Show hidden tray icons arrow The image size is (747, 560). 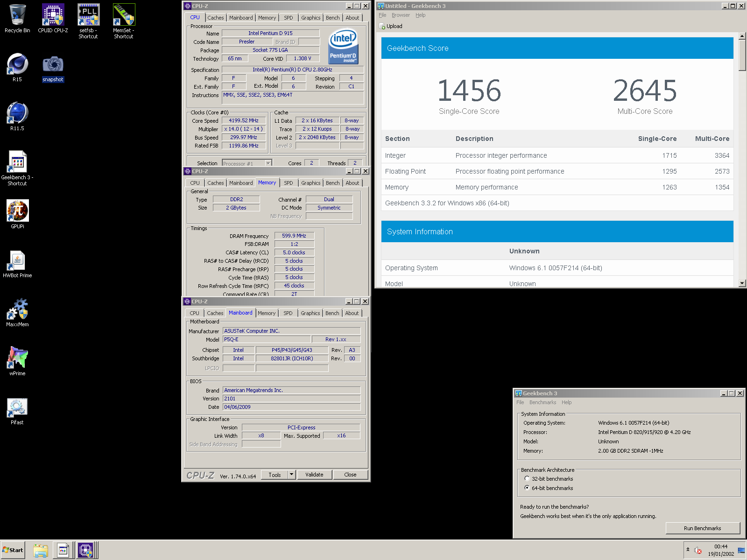(x=688, y=550)
